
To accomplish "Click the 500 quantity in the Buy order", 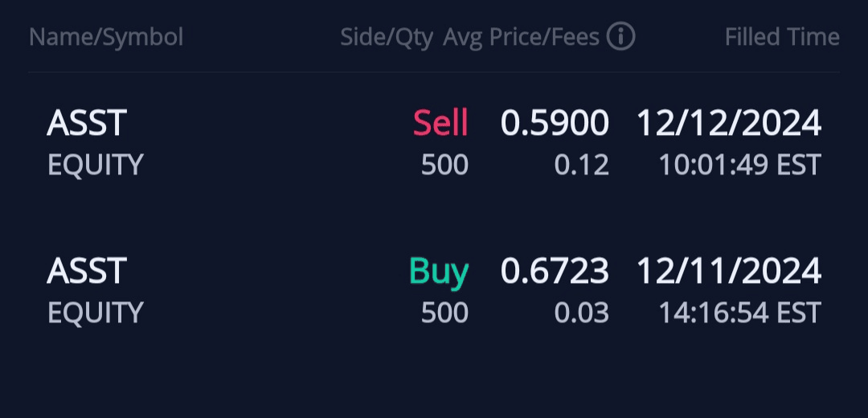I will point(444,313).
